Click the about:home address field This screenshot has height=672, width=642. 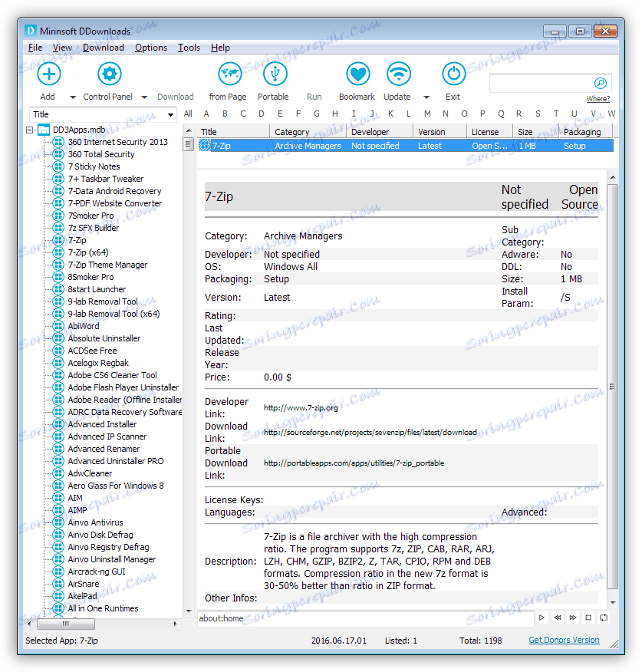click(x=365, y=618)
